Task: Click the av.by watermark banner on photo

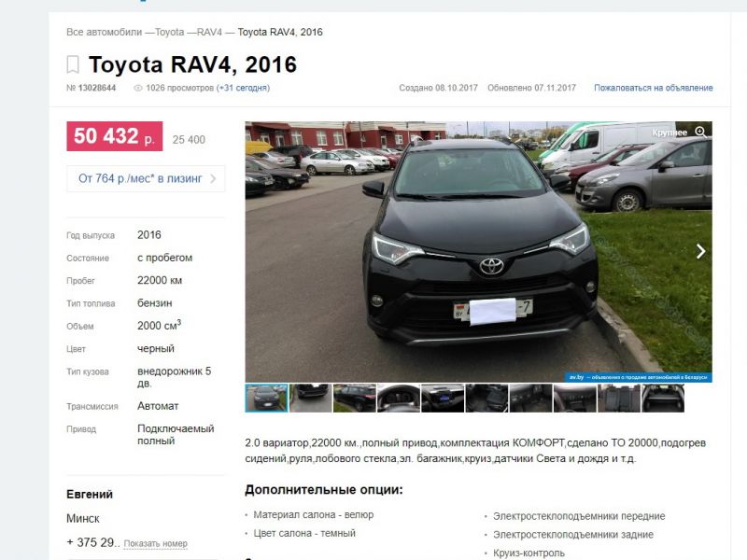Action: tap(639, 377)
